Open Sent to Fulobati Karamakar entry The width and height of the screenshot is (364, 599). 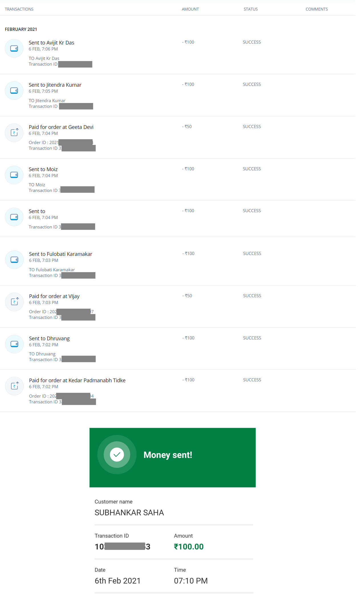tap(61, 254)
